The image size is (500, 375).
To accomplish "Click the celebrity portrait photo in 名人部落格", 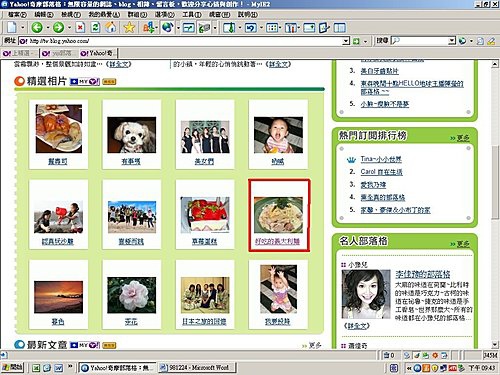I will click(366, 294).
